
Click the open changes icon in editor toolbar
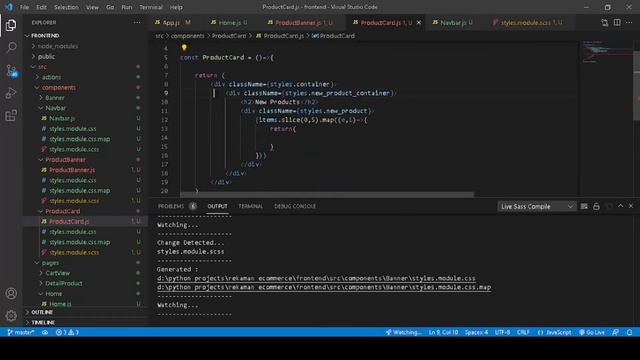pyautogui.click(x=604, y=22)
